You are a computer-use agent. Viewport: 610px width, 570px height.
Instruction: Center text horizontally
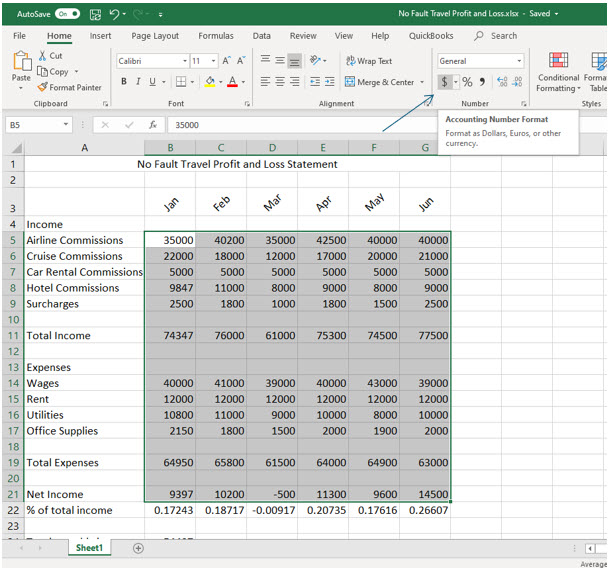coord(280,81)
